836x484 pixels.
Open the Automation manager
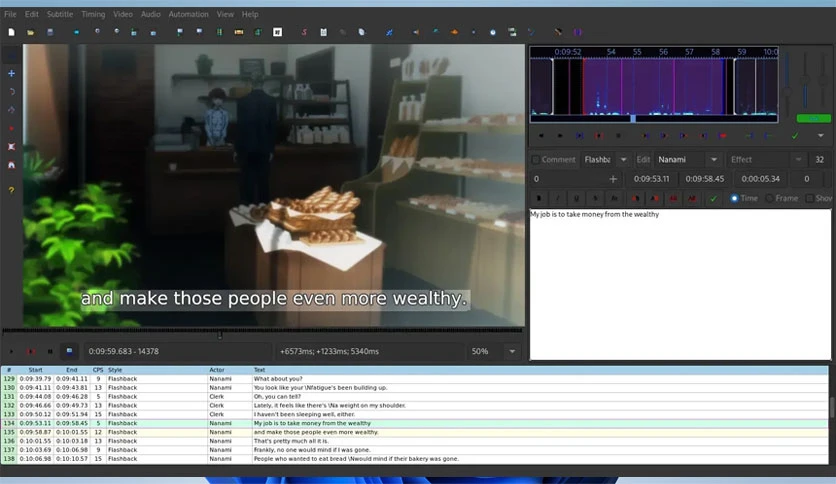[389, 32]
